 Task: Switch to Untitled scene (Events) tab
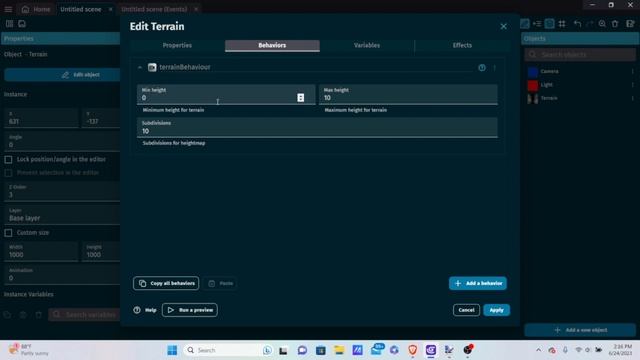coord(154,9)
